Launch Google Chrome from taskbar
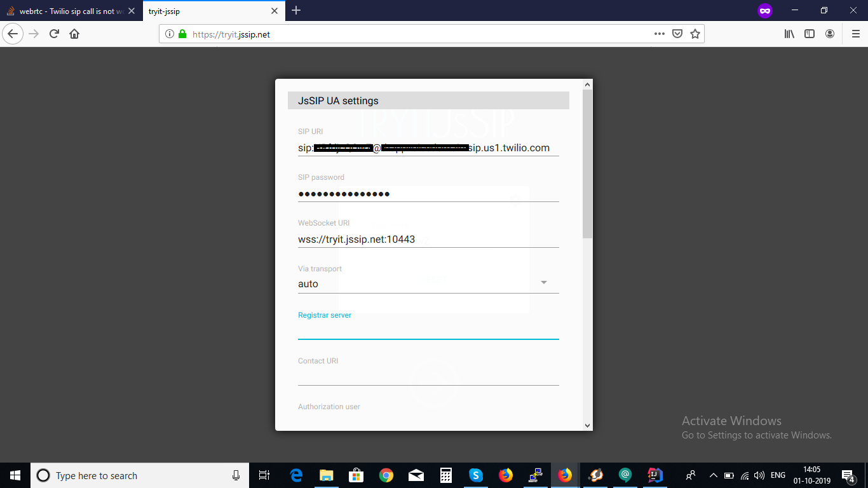 coord(386,475)
